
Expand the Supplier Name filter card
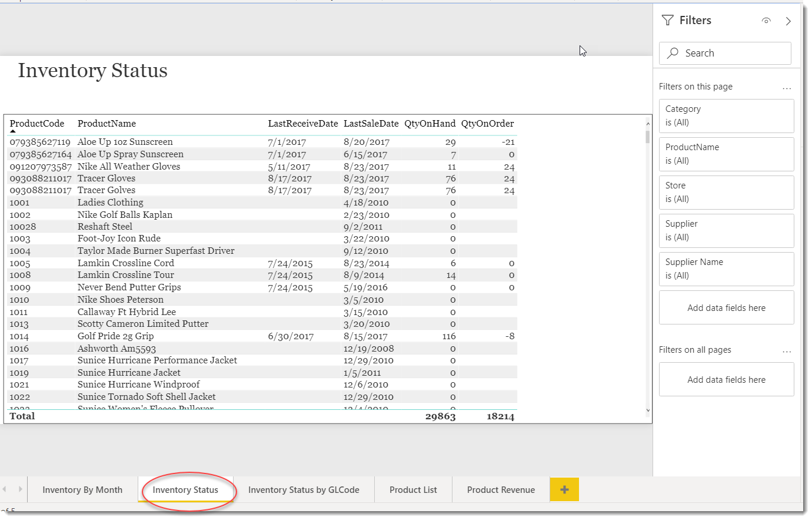click(x=726, y=269)
